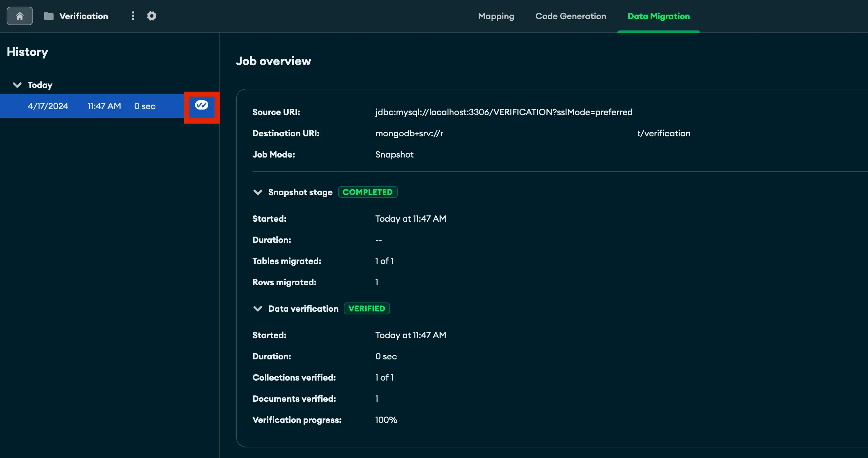Screen dimensions: 868x458
Task: Click the Source URI value
Action: (x=503, y=112)
